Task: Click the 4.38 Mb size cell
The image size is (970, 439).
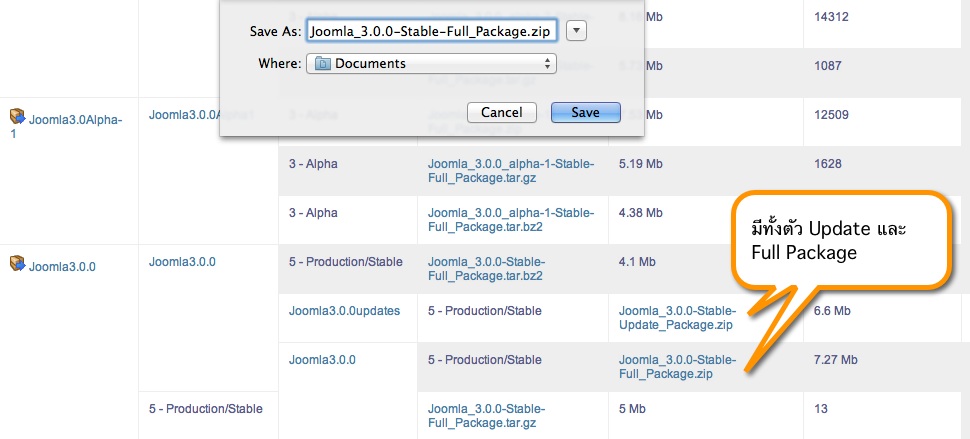Action: pos(640,213)
